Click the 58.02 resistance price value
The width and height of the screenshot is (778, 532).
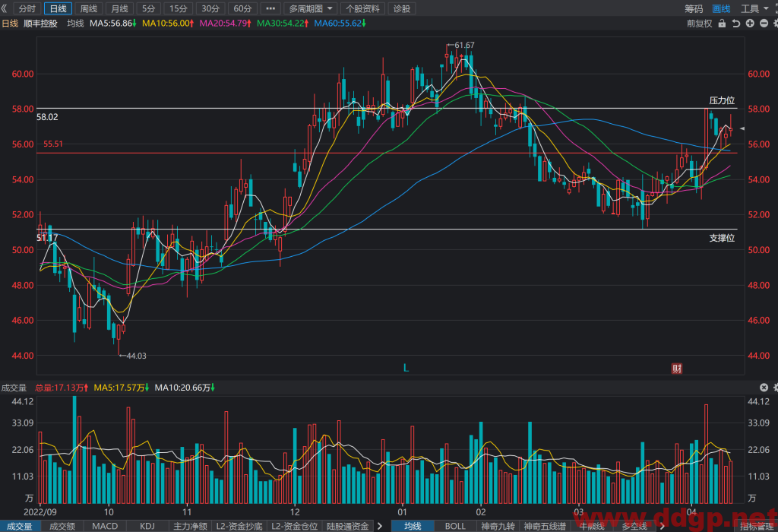[x=47, y=117]
